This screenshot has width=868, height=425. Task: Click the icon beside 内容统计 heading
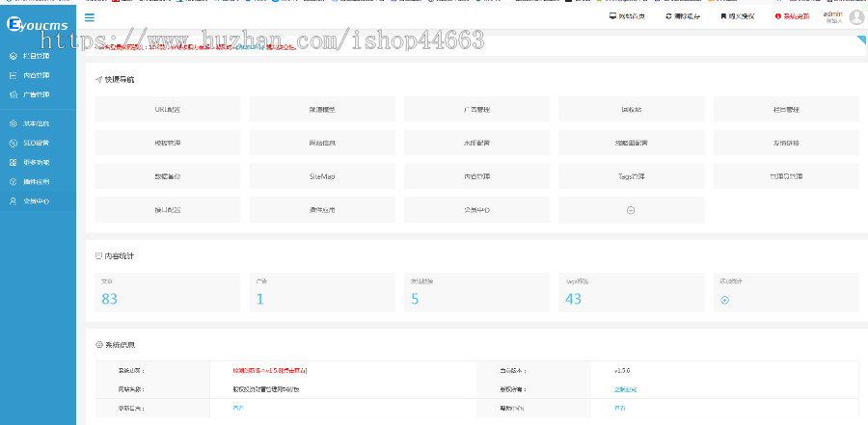99,256
